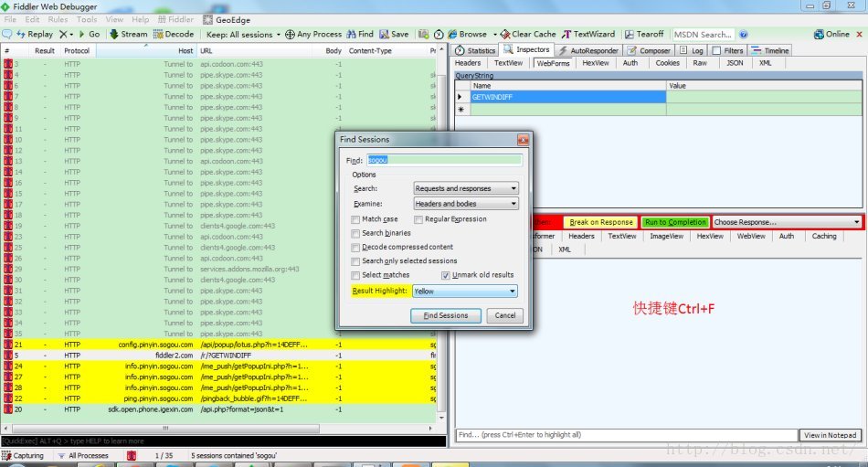Click the Tearoff toolbar icon
Screen dimensions: 868x467
[630, 35]
